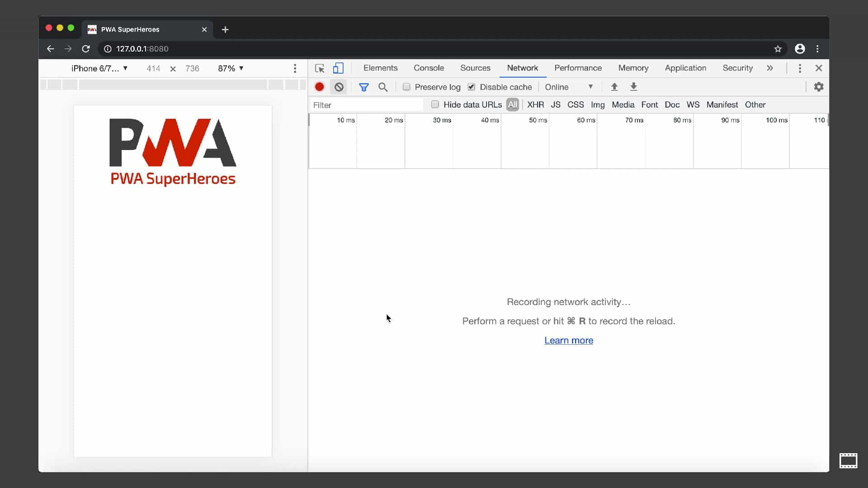868x488 pixels.
Task: Clear the network log
Action: coord(339,87)
